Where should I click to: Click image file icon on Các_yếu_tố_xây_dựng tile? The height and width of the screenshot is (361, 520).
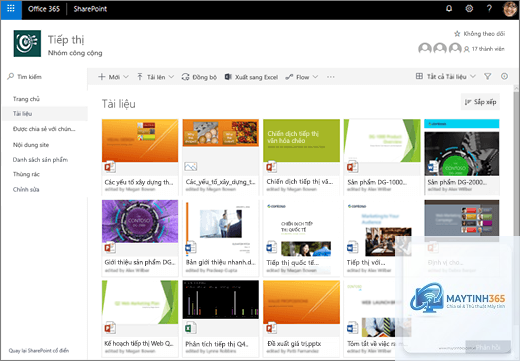191,167
